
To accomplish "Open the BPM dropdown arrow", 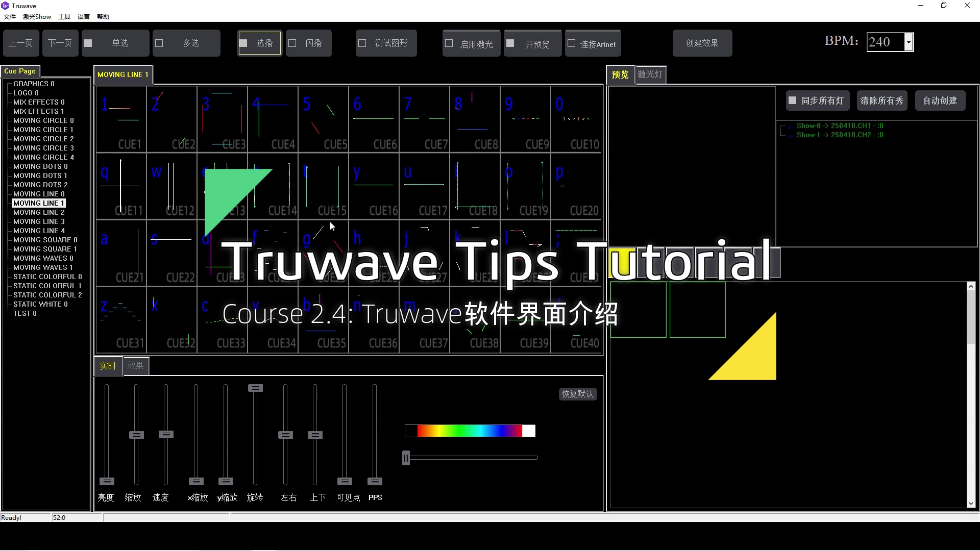I will (x=909, y=42).
